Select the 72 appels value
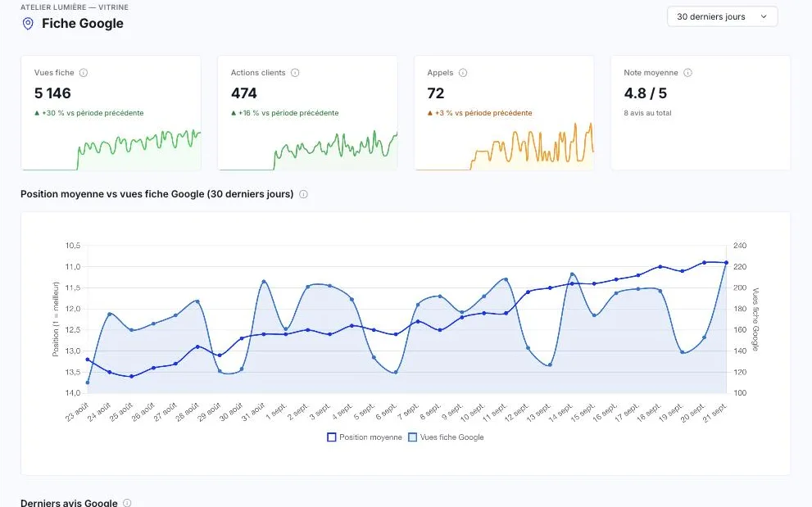The width and height of the screenshot is (812, 507). [436, 93]
